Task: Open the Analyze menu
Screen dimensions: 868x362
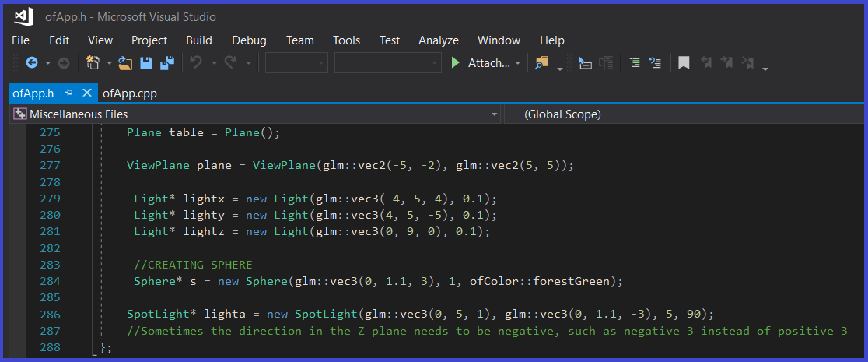Action: click(x=438, y=40)
